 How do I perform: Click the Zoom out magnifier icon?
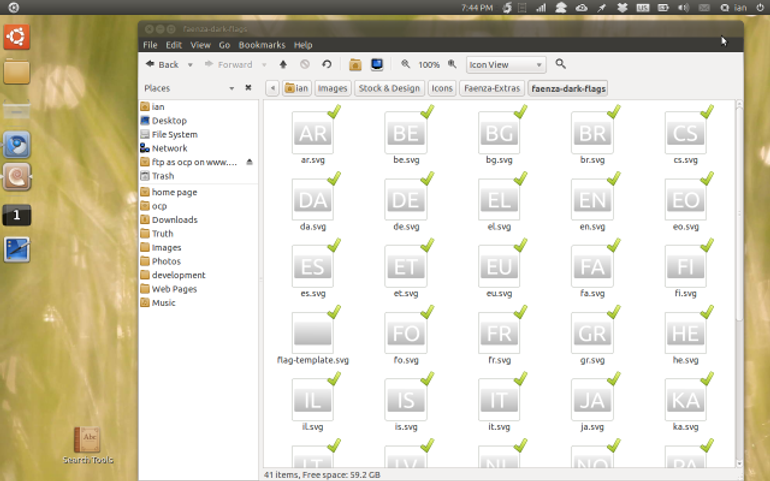coord(406,64)
